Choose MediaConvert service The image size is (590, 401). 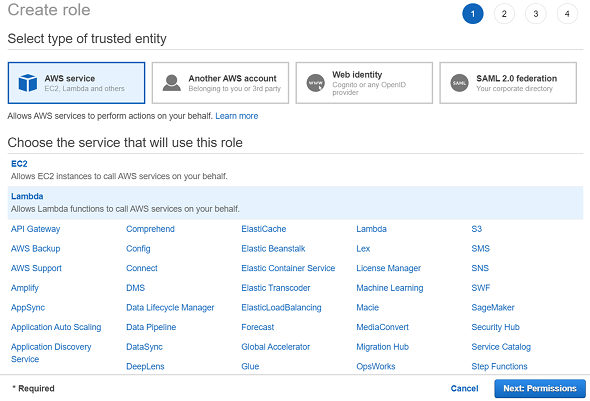[383, 327]
